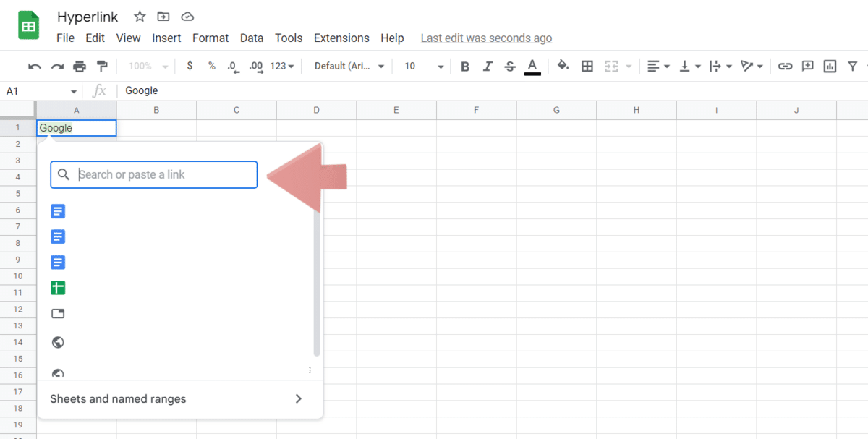868x439 pixels.
Task: Open the Sheets home icon
Action: (28, 25)
